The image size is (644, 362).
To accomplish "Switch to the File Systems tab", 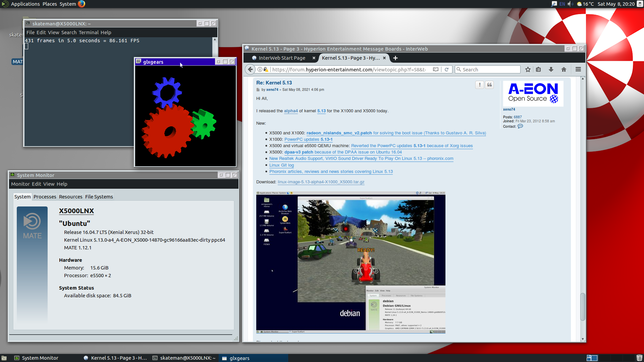I will [99, 197].
